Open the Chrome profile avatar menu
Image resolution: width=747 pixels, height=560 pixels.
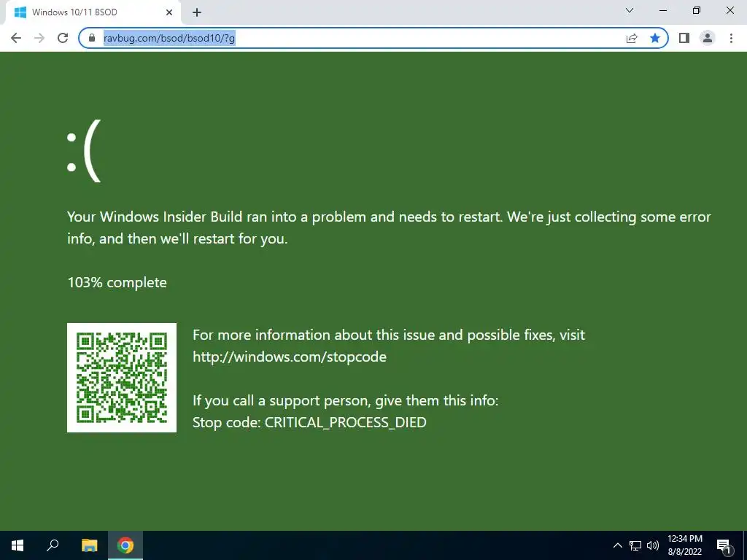[708, 38]
